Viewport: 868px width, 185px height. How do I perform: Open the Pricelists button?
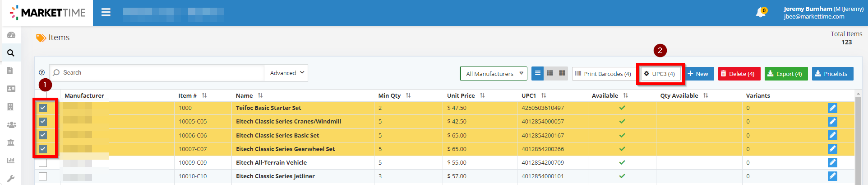(x=832, y=73)
